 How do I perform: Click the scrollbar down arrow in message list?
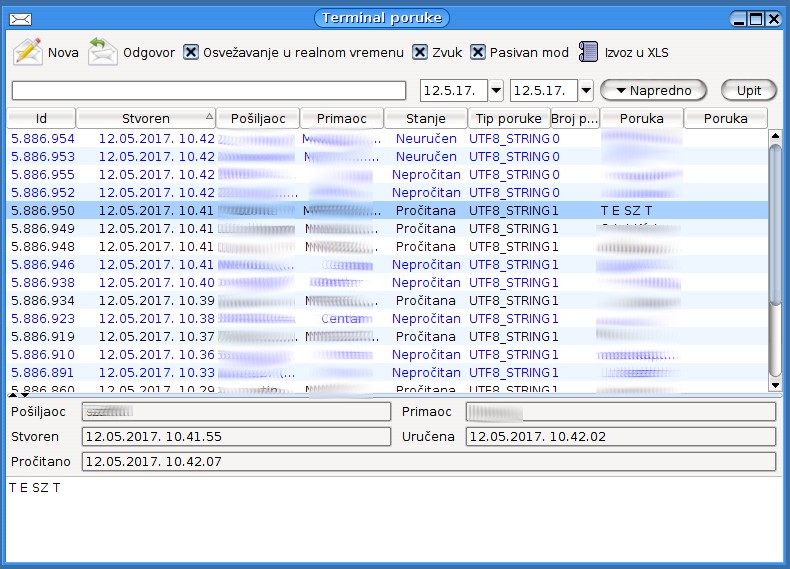(774, 384)
